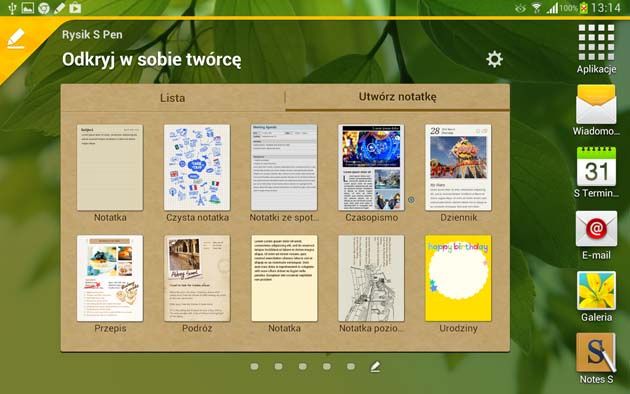Tap the yellow S Pen corner icon
The height and width of the screenshot is (394, 630).
pos(16,39)
